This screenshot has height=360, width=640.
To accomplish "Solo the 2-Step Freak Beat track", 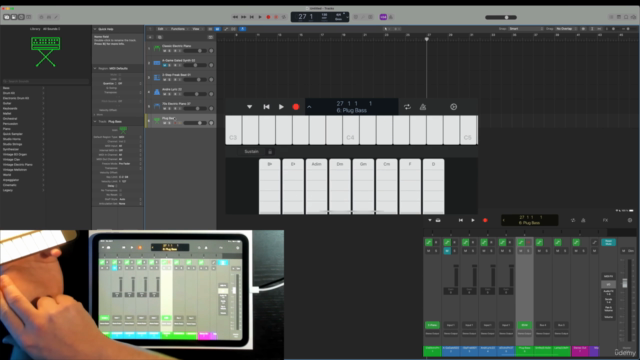I will tap(170, 80).
